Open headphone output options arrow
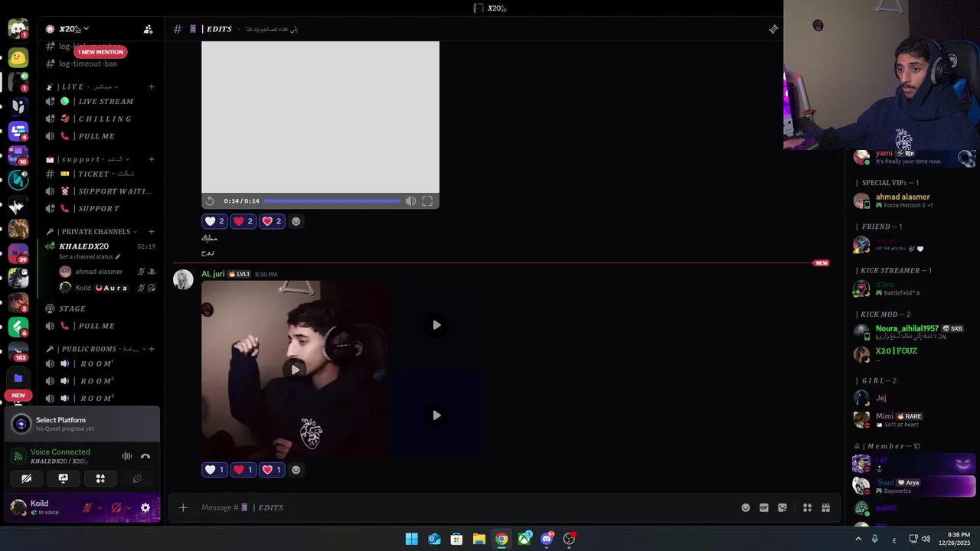 click(129, 507)
